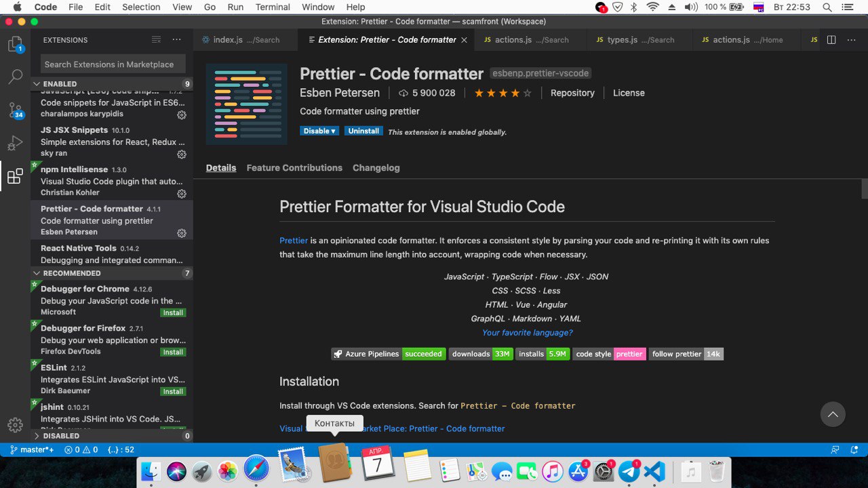The width and height of the screenshot is (868, 488).
Task: Click master branch in status bar
Action: pyautogui.click(x=32, y=449)
